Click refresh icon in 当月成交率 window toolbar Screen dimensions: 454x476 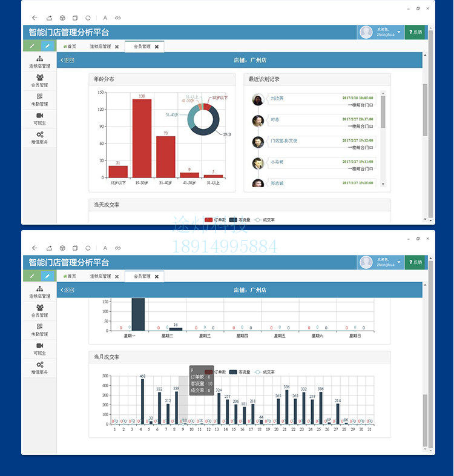pyautogui.click(x=88, y=248)
